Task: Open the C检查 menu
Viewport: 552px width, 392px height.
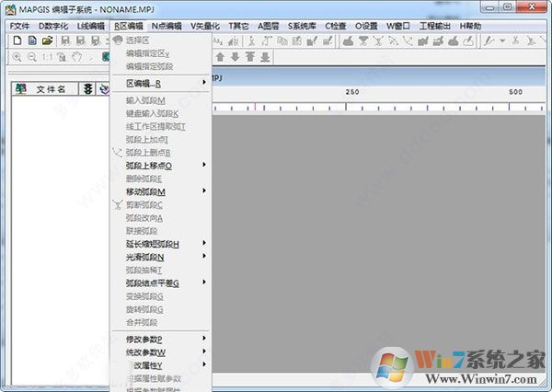Action: (336, 26)
